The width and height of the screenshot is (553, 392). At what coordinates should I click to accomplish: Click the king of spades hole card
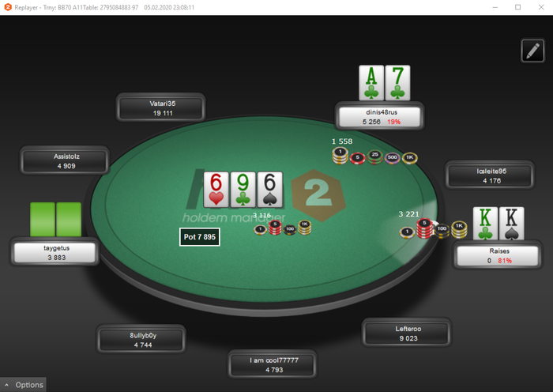point(512,224)
